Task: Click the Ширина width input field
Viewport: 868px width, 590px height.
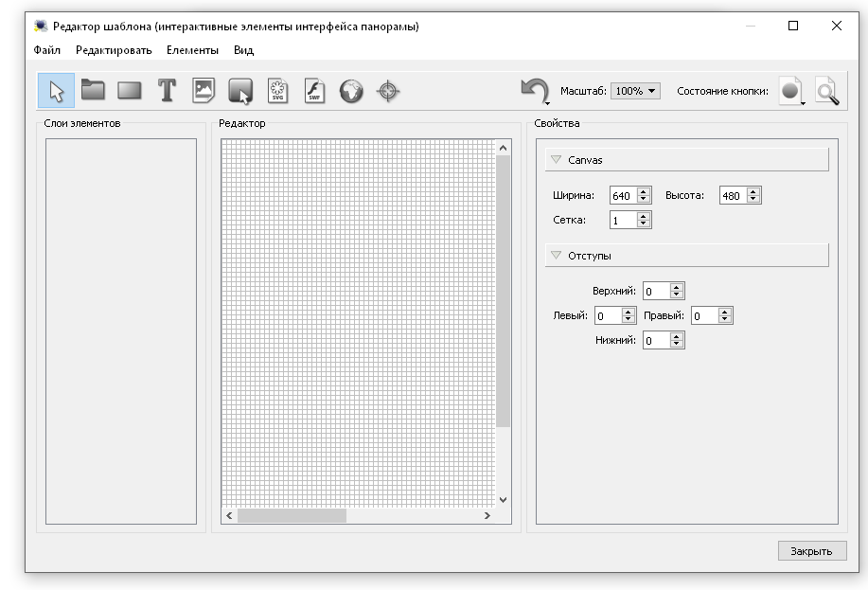Action: [x=621, y=196]
